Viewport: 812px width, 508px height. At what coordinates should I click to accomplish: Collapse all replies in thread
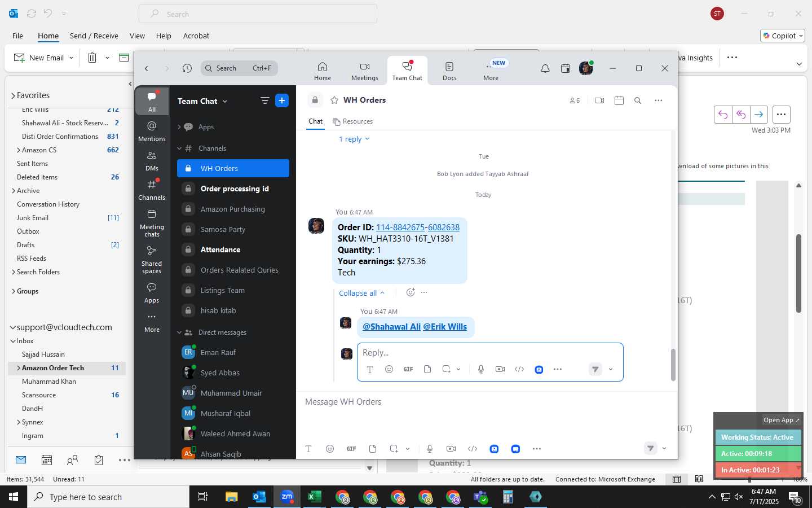point(361,293)
